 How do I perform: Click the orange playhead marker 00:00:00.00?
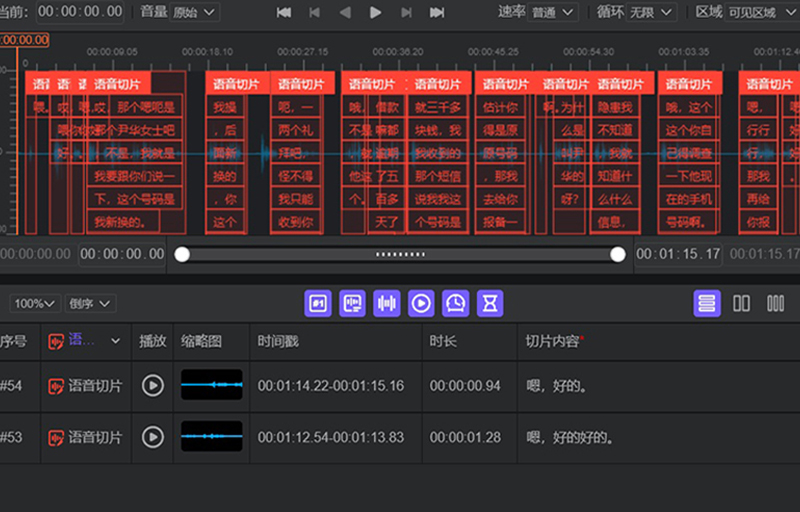pyautogui.click(x=24, y=40)
